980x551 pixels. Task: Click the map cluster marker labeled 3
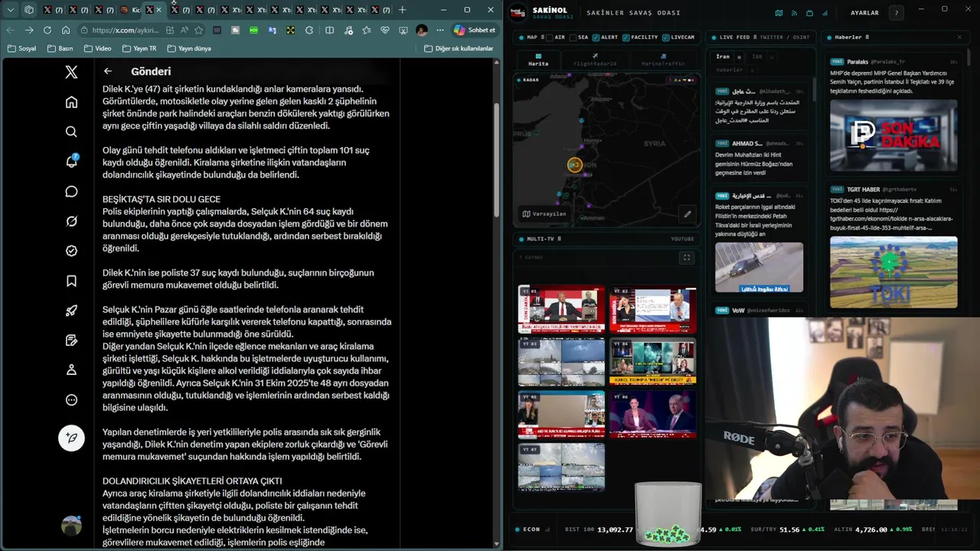pos(575,165)
